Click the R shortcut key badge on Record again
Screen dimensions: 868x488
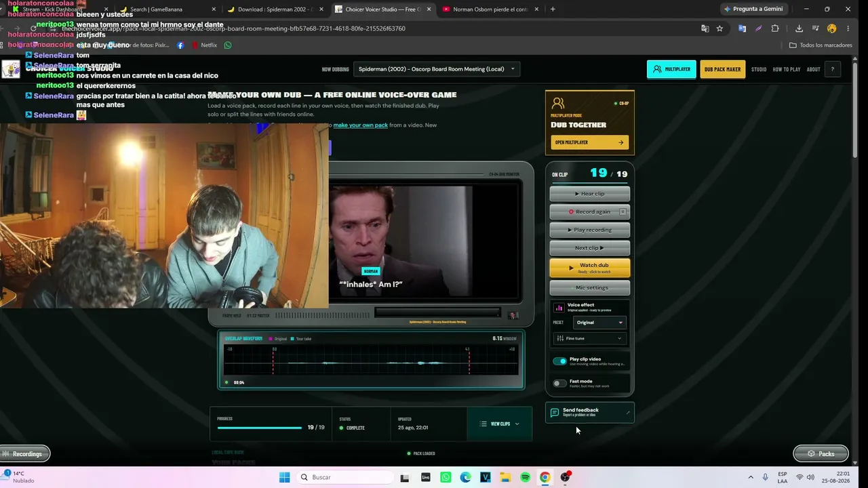click(623, 211)
